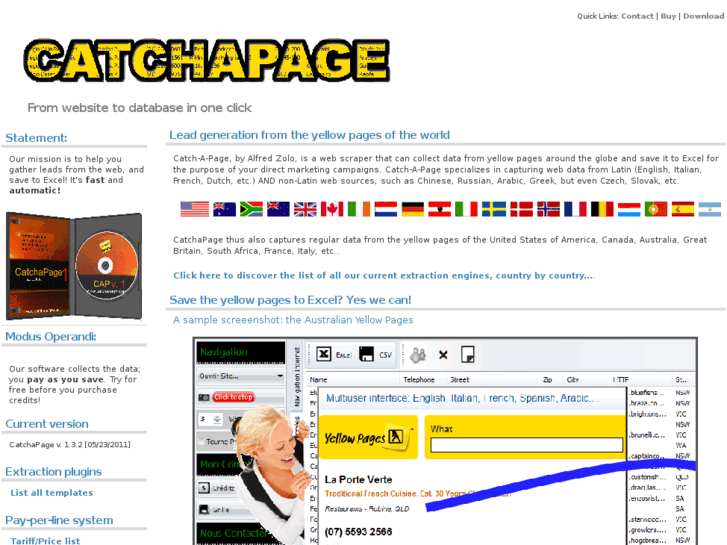727x545 pixels.
Task: Click the Portuguese flag
Action: tap(656, 209)
